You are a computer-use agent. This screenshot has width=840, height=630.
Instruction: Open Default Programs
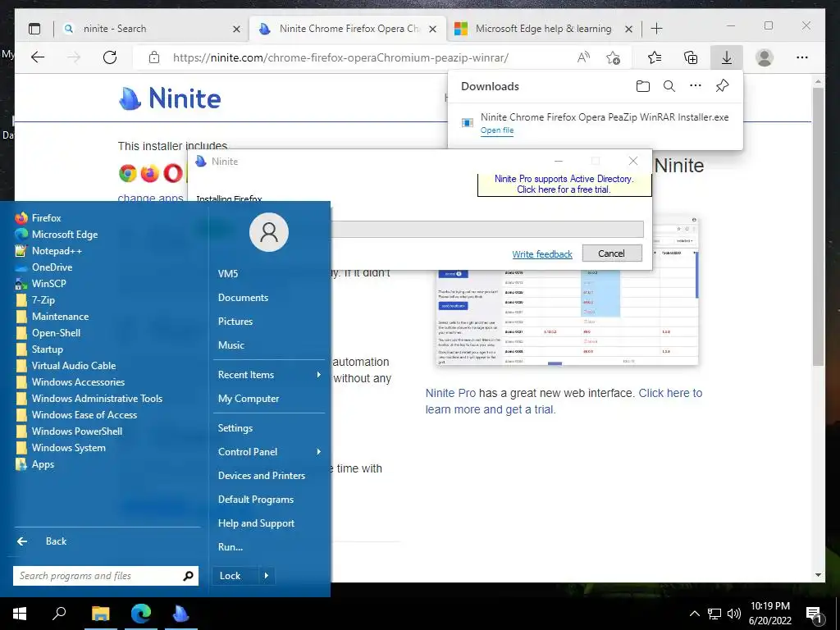(256, 500)
